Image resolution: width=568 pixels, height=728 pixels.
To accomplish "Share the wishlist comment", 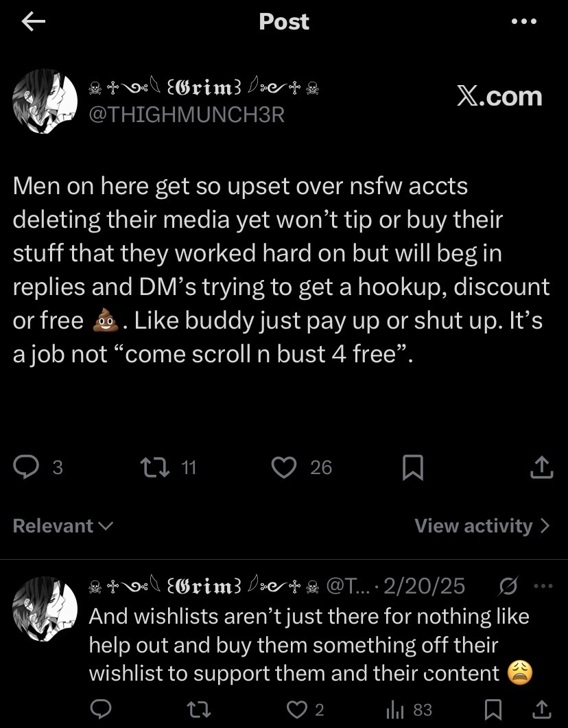I will 542,708.
